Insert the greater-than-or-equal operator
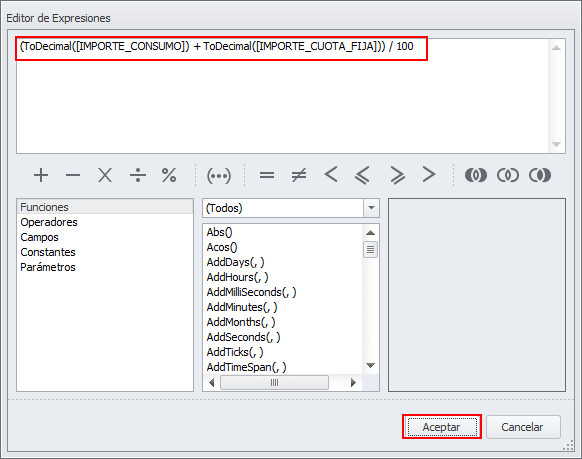Screen dimensions: 582x459 [397, 175]
